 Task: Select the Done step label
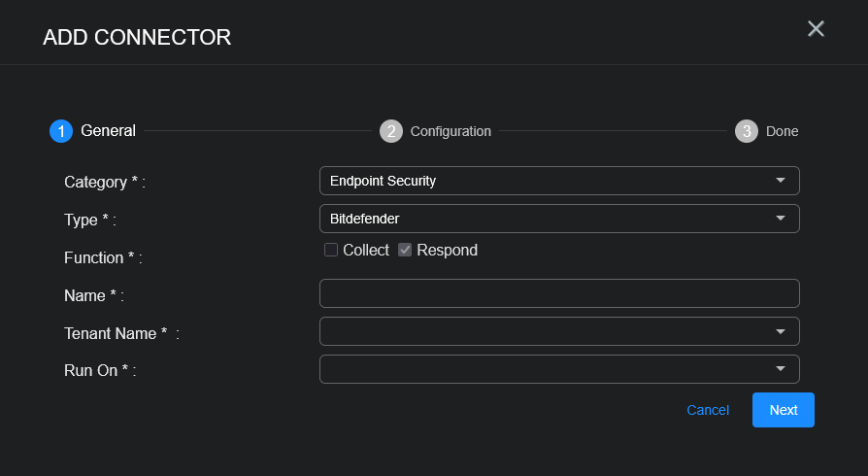coord(782,131)
